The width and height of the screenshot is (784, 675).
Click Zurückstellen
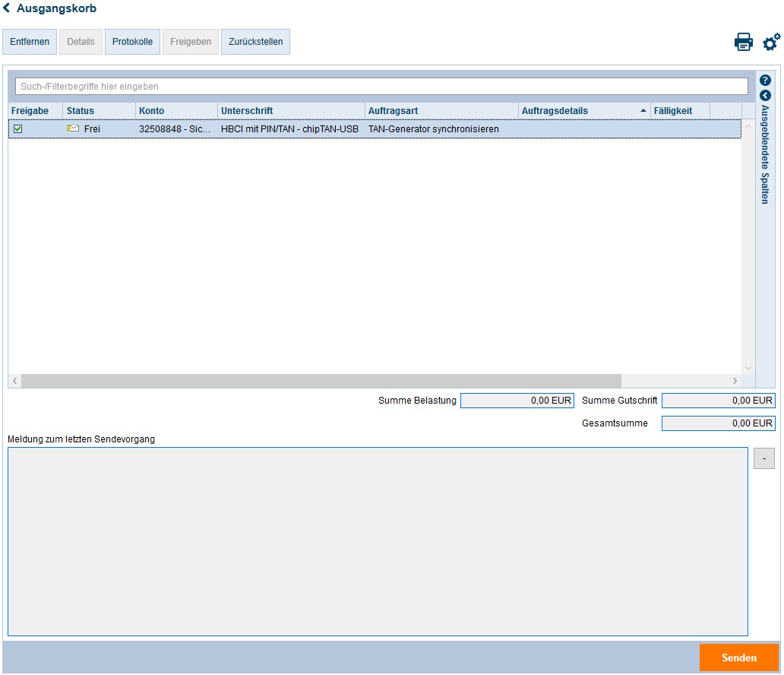255,42
